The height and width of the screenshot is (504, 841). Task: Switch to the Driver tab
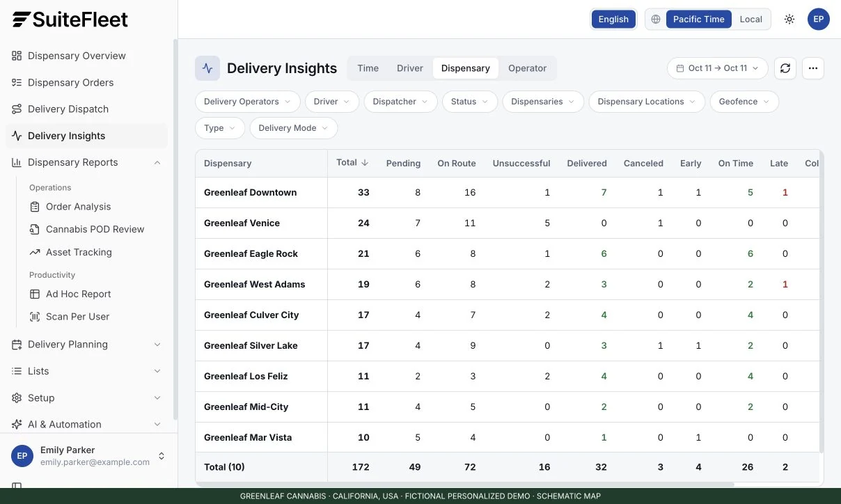point(410,68)
